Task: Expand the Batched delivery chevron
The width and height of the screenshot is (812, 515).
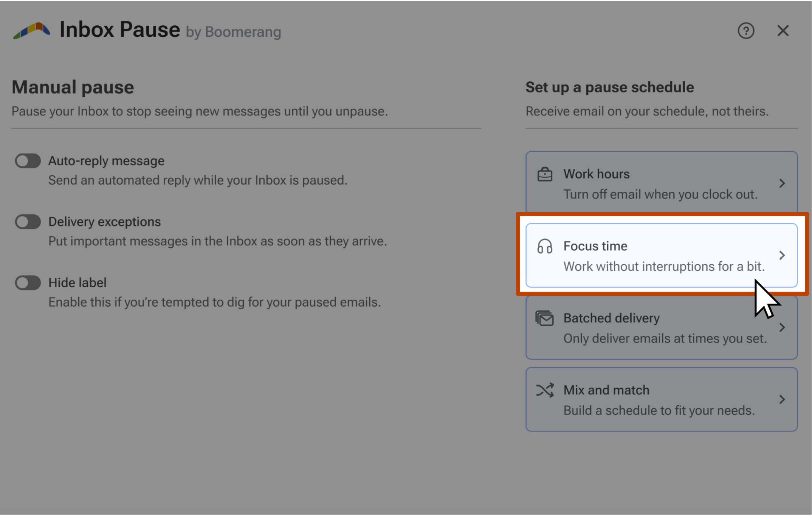Action: coord(782,327)
